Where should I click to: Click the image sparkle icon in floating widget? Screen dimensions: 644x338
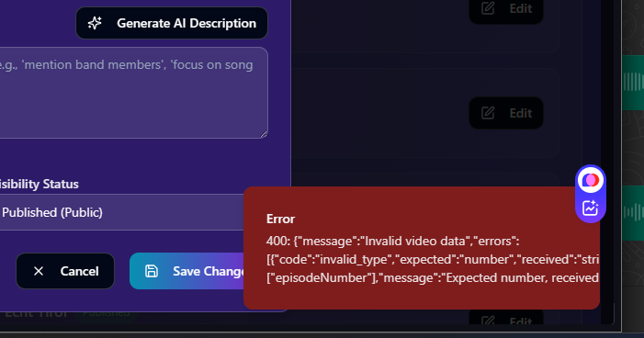[x=590, y=208]
